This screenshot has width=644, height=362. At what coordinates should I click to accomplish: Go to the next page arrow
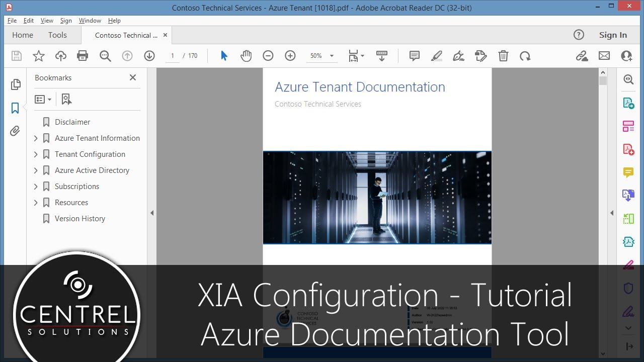click(x=149, y=56)
